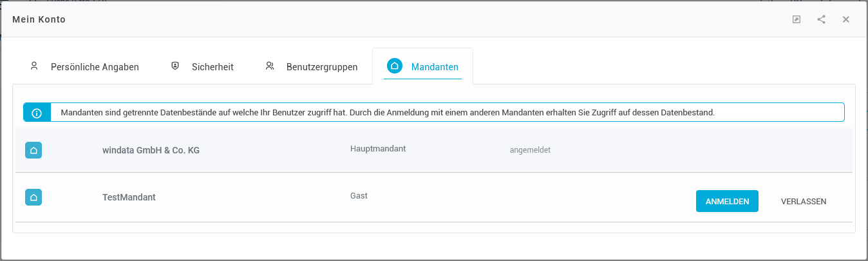This screenshot has width=868, height=261.
Task: Select the Mandanten tab label
Action: tap(435, 66)
